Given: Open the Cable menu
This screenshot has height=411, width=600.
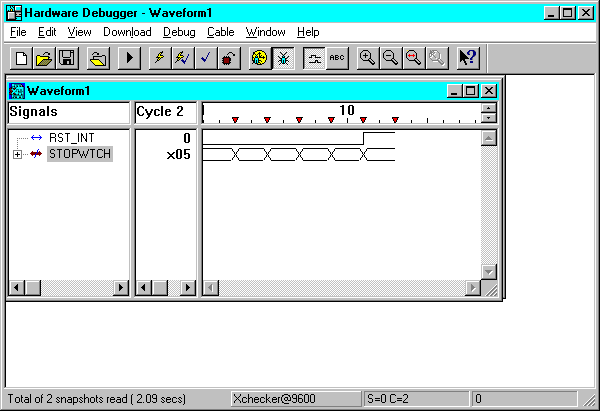Looking at the screenshot, I should coord(221,32).
